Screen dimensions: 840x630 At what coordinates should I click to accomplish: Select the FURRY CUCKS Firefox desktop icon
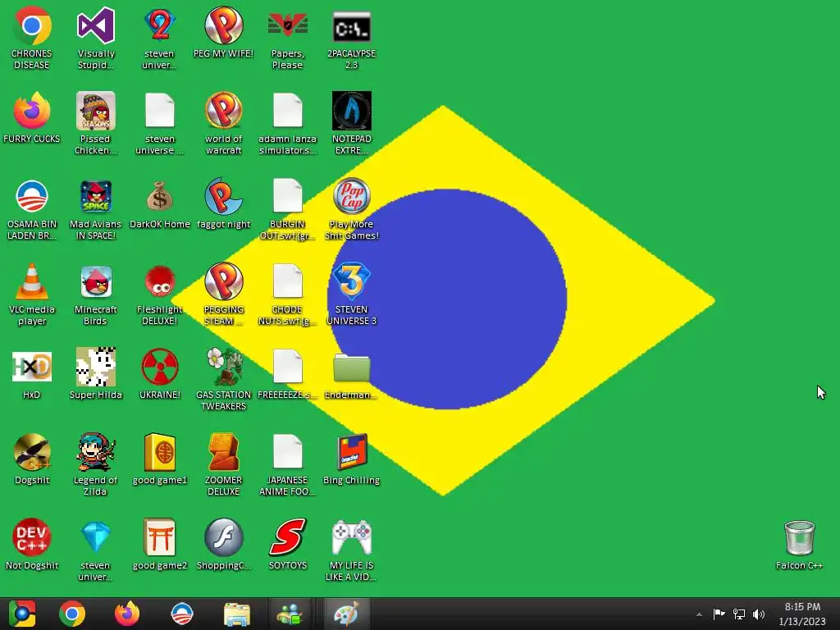32,112
